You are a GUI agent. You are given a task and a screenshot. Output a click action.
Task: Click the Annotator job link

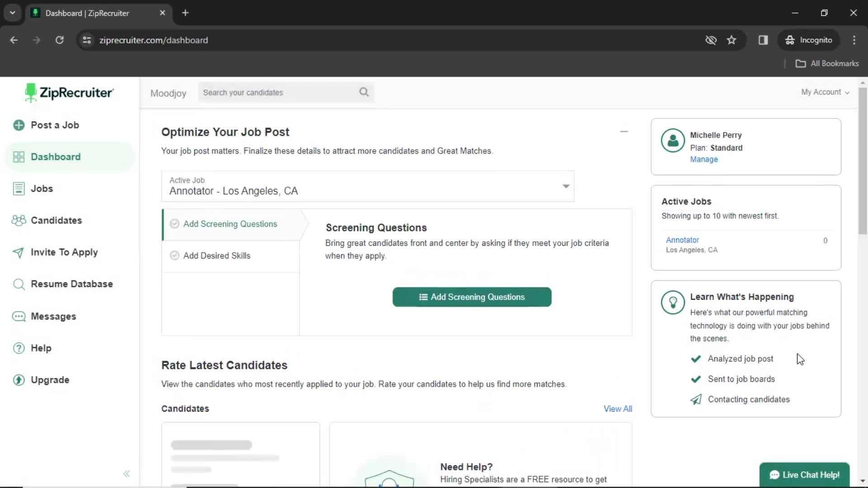(683, 239)
